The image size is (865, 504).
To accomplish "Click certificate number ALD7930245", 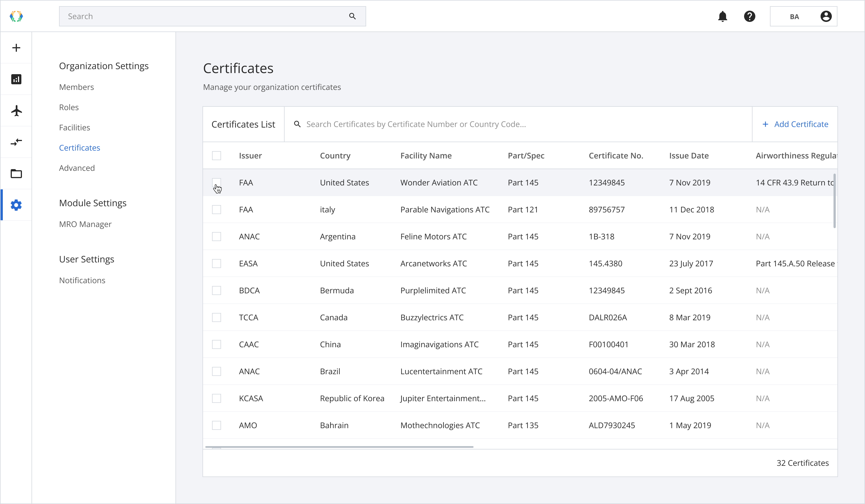I will (612, 425).
